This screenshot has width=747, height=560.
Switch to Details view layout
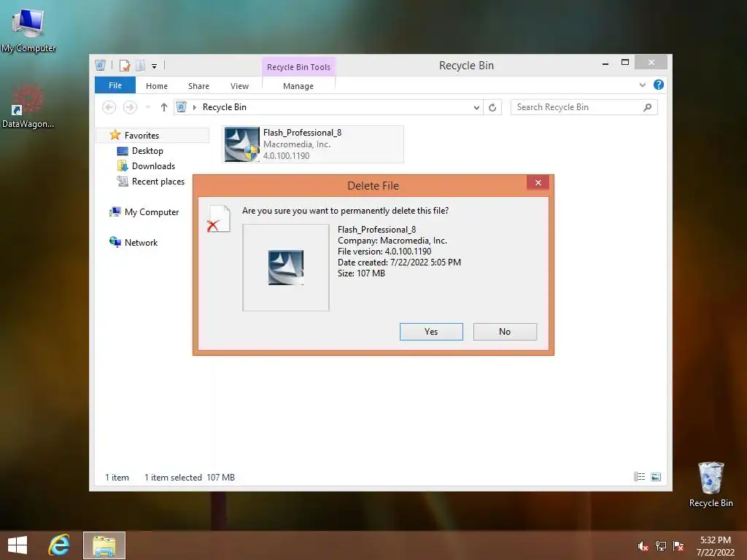click(639, 477)
